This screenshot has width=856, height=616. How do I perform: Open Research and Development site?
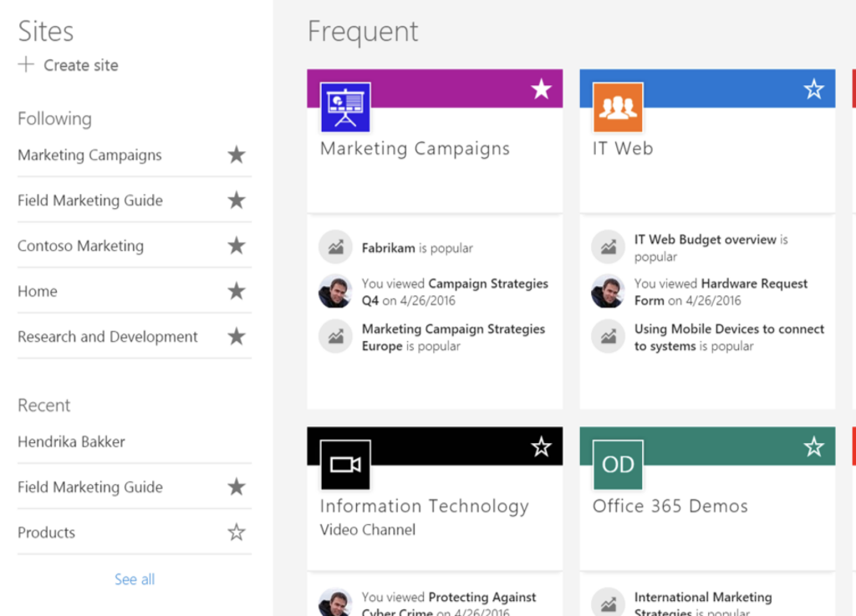pos(108,337)
